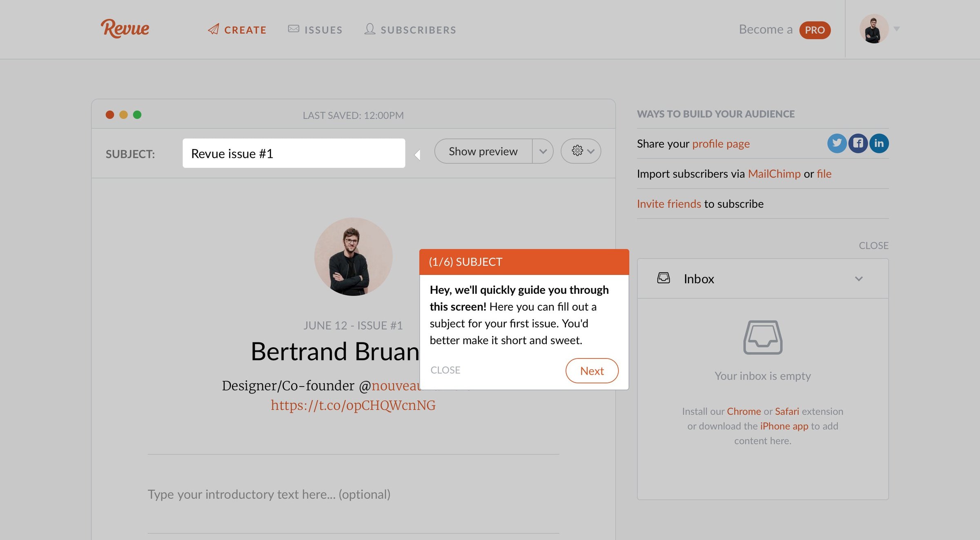
Task: Click the Show preview button
Action: (483, 151)
